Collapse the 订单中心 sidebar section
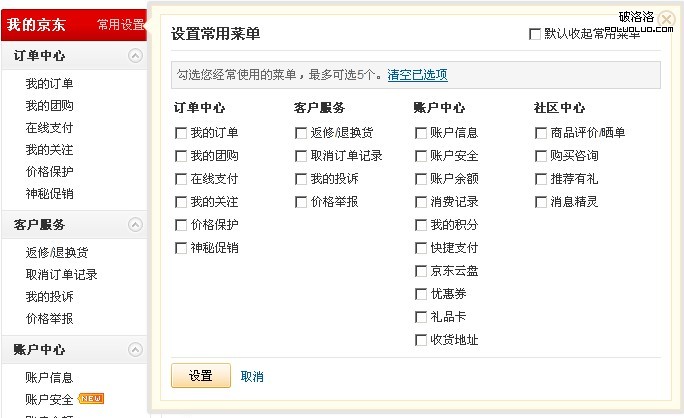 tap(135, 56)
